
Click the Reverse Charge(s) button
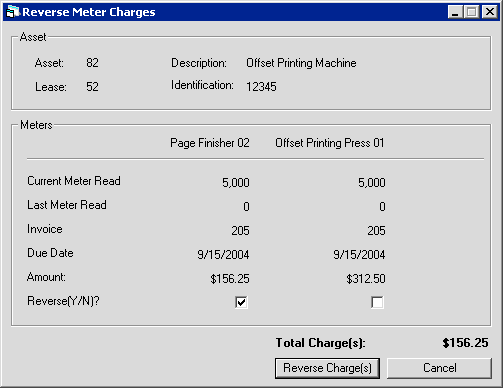327,368
